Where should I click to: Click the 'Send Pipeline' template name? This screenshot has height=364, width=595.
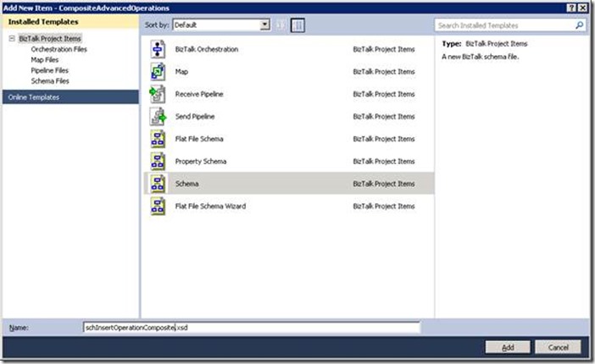click(x=195, y=117)
